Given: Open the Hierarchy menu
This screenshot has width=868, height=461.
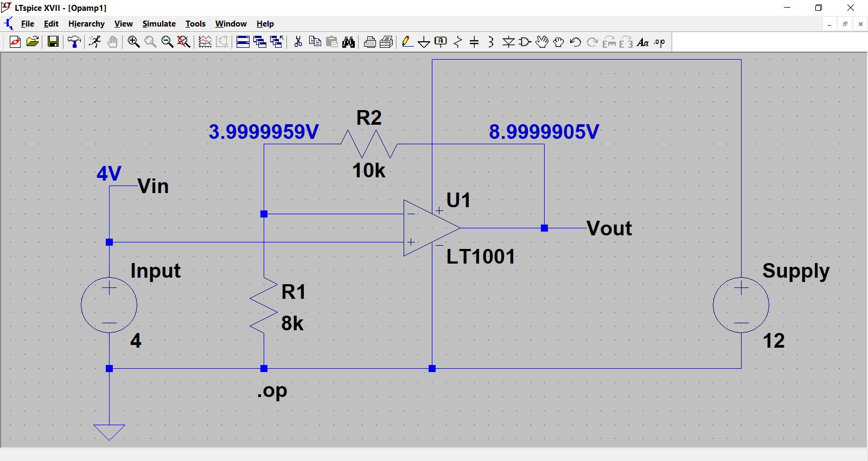Looking at the screenshot, I should [x=86, y=24].
